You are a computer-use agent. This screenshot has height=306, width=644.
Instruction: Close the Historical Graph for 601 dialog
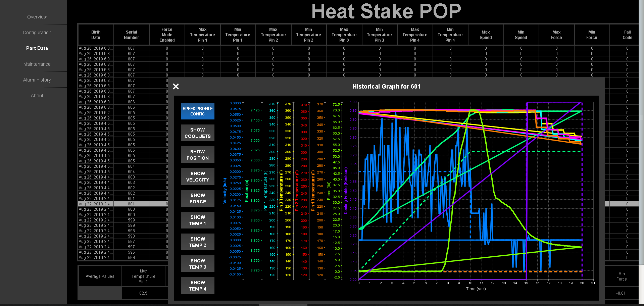click(x=176, y=86)
